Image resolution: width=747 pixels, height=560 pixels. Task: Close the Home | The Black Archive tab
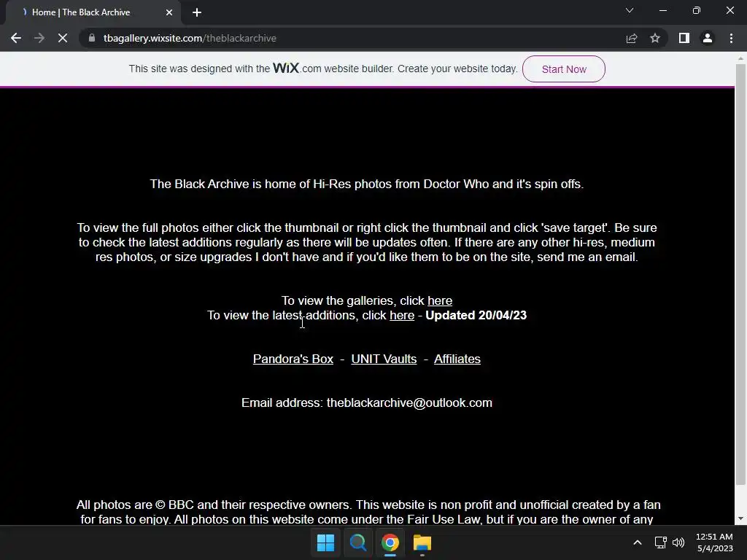(x=169, y=12)
